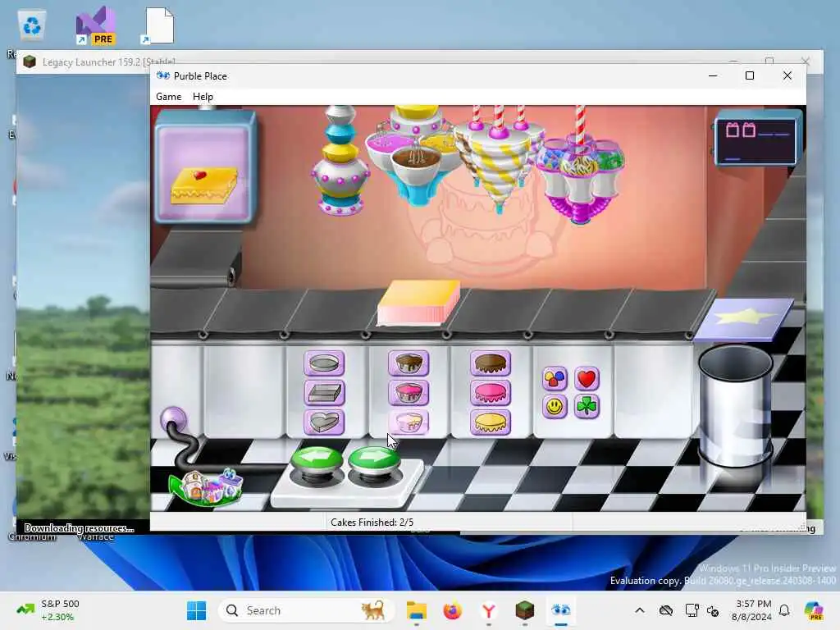
Task: Pick the pink icing button
Action: coord(491,393)
